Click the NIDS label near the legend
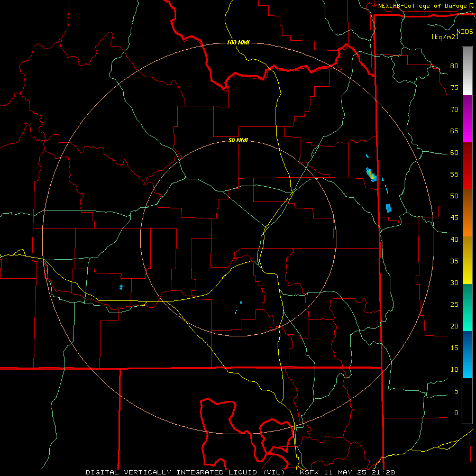The width and height of the screenshot is (476, 476). point(465,32)
